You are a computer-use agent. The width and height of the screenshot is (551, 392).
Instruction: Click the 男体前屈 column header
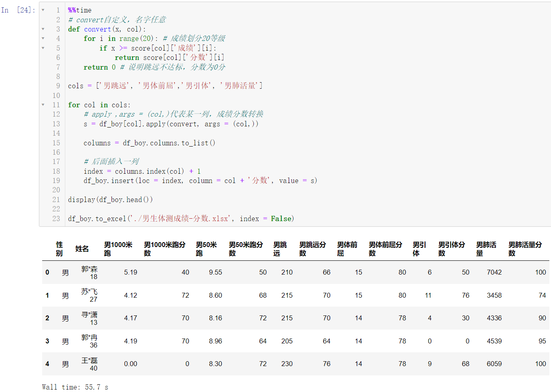click(347, 249)
